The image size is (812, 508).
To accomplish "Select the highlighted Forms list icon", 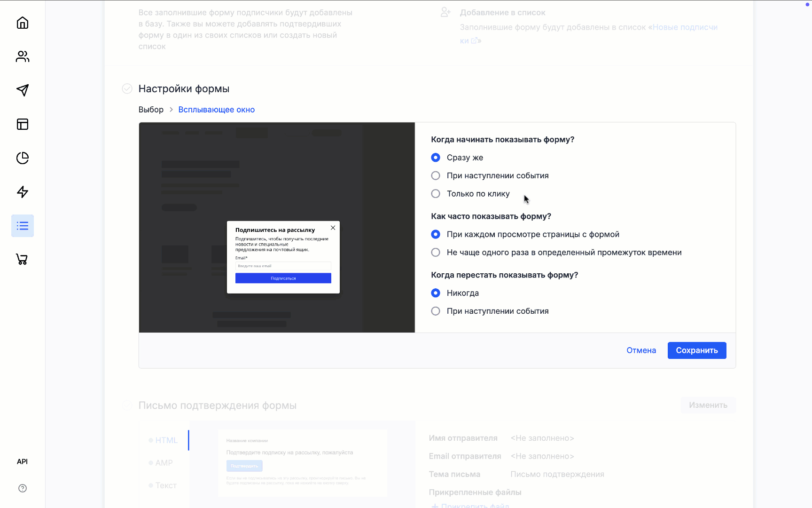I will coord(22,226).
